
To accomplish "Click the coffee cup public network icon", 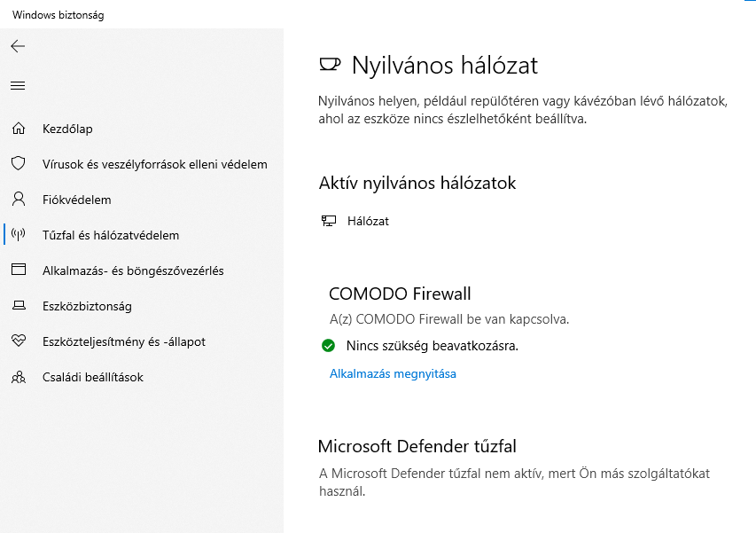I will coord(330,64).
